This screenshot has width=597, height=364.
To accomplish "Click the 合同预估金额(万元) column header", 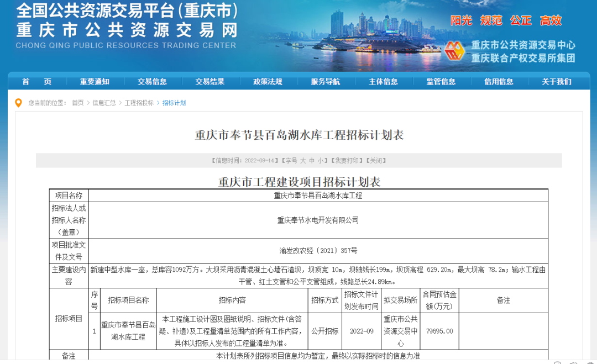I will click(x=439, y=300).
